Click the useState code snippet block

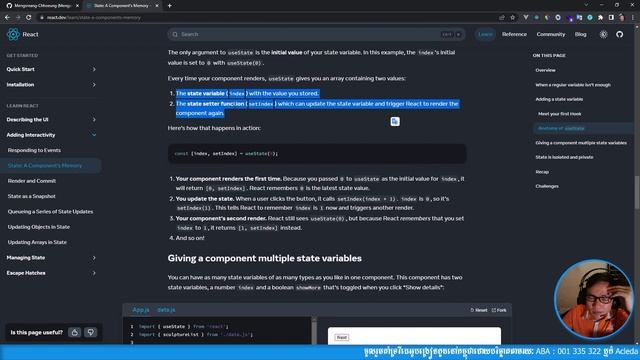coord(317,154)
